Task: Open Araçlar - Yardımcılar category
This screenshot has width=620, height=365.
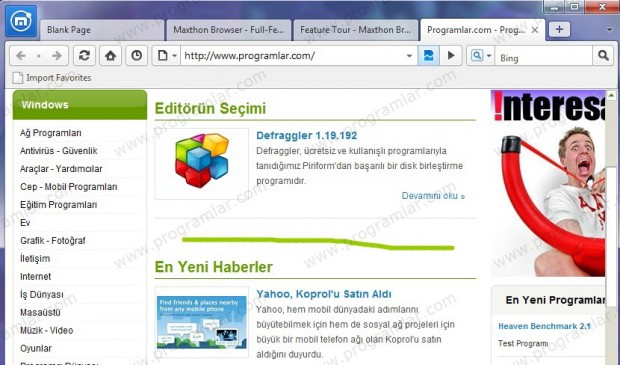Action: point(61,169)
